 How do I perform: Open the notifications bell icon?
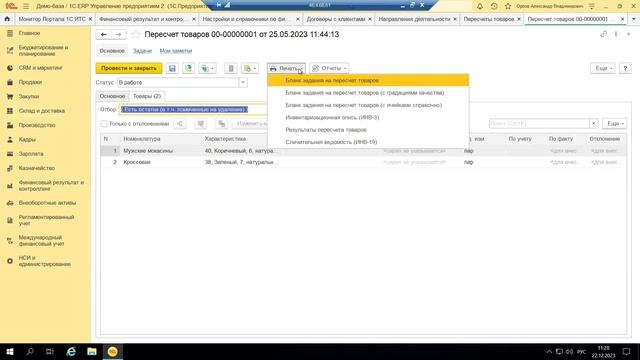click(480, 6)
